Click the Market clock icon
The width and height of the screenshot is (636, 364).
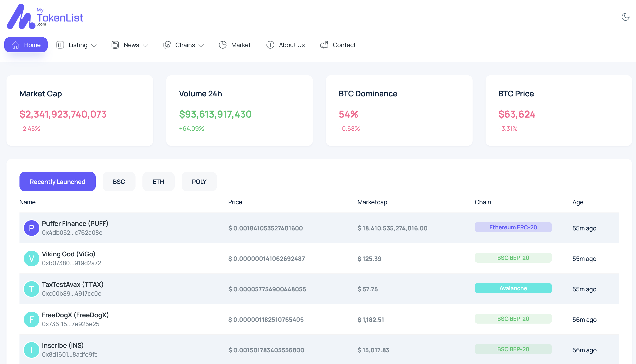coord(222,45)
